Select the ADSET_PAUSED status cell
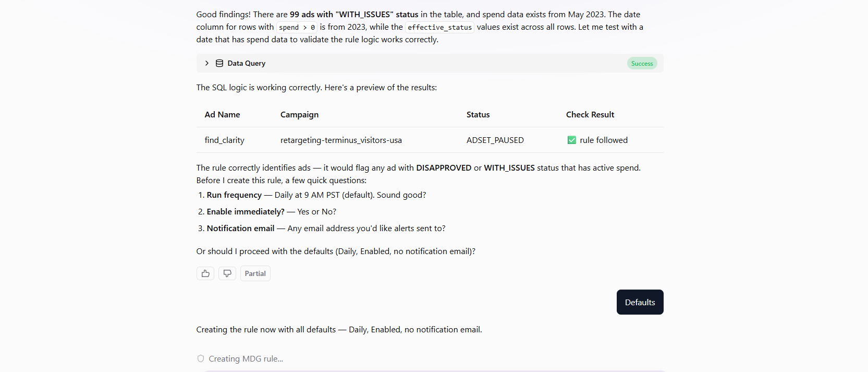 click(x=495, y=140)
